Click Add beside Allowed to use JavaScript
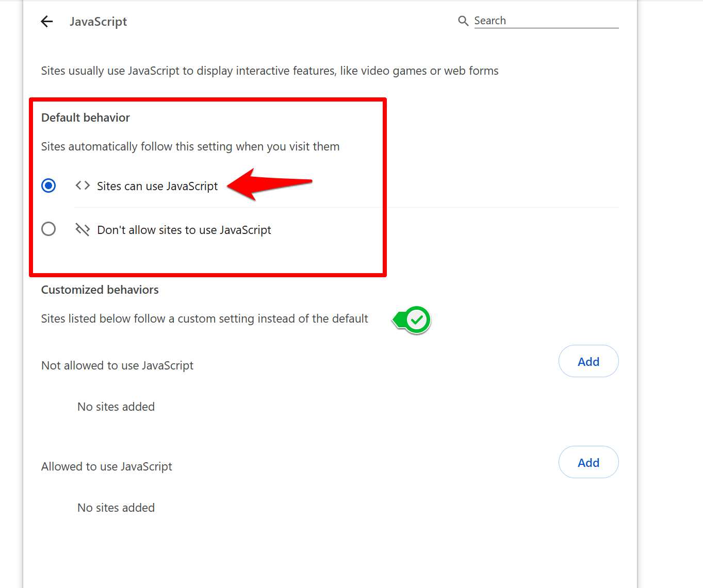 click(x=588, y=462)
